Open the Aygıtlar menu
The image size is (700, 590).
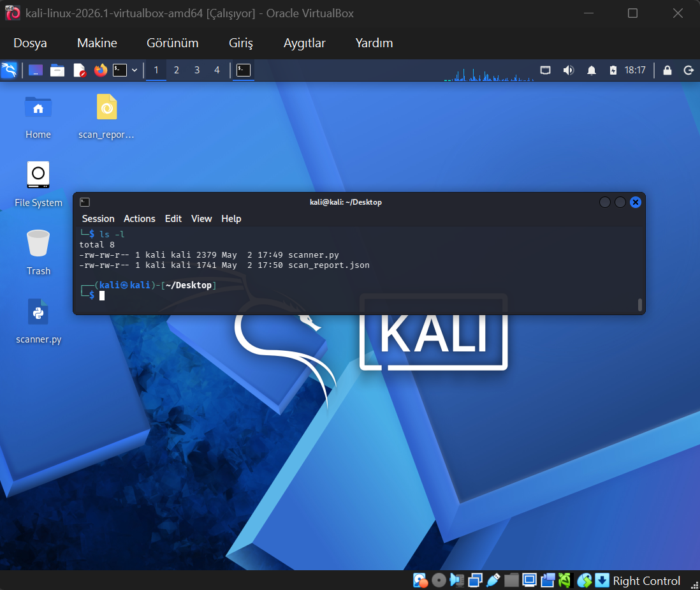pos(305,43)
